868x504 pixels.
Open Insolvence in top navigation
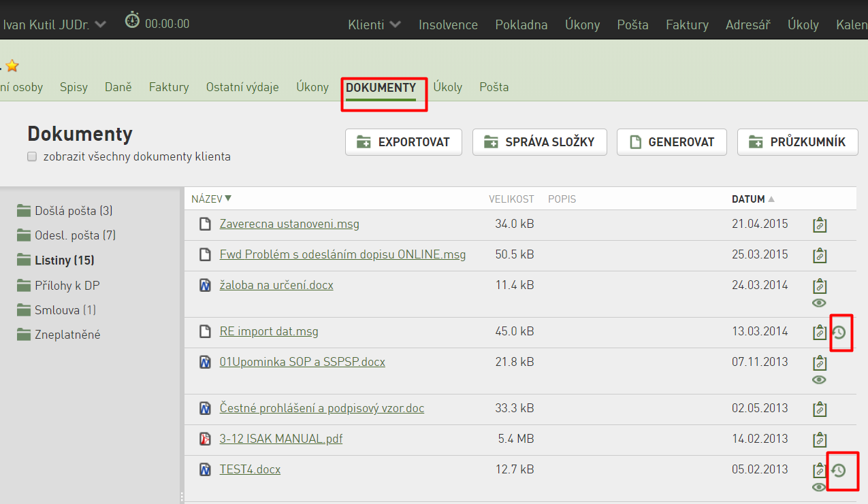pos(448,24)
